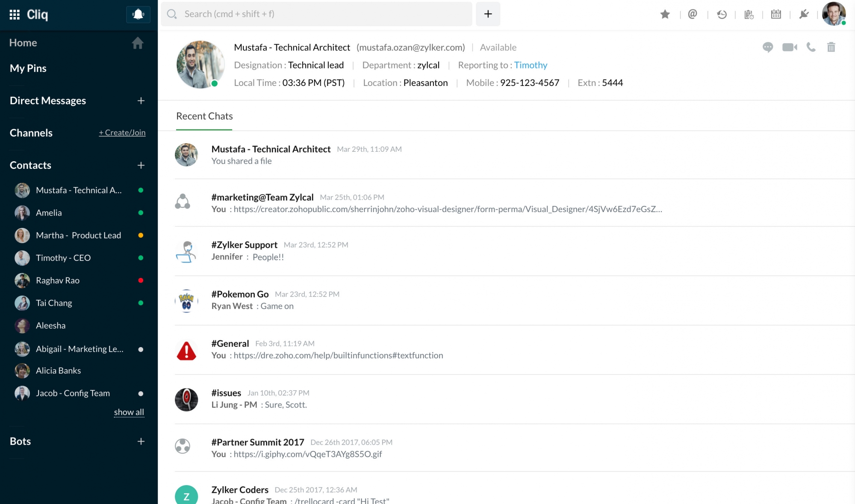Open starred messages from the top toolbar

665,14
